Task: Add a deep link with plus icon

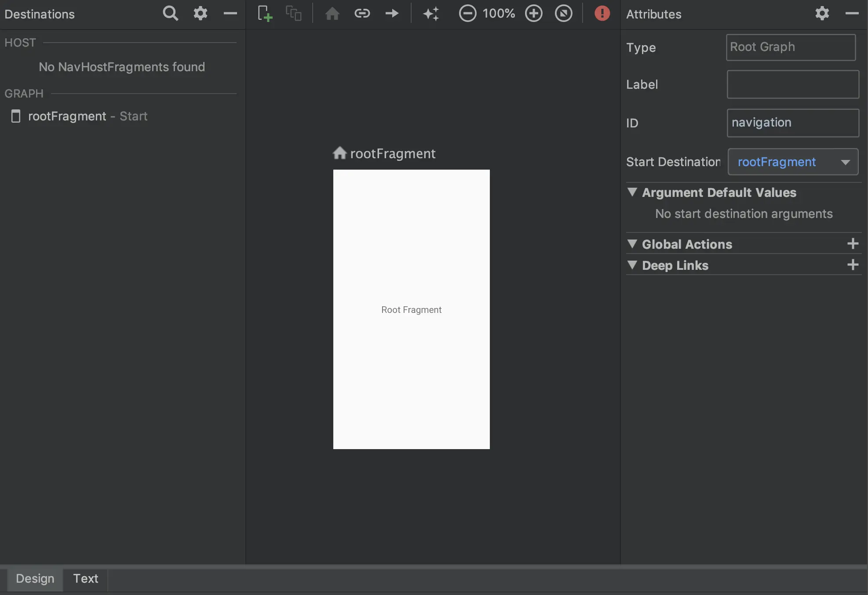Action: [853, 265]
